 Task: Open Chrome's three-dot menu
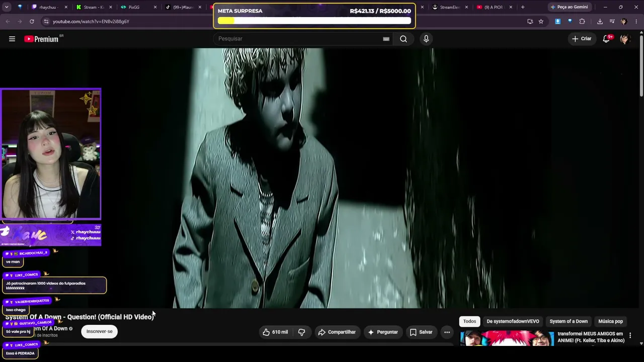[636, 21]
